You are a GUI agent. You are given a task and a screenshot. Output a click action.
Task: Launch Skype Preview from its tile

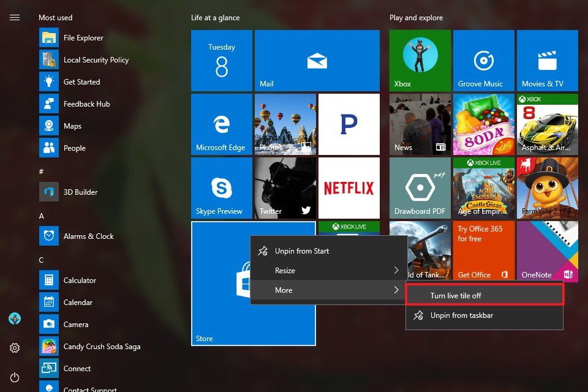coord(222,187)
